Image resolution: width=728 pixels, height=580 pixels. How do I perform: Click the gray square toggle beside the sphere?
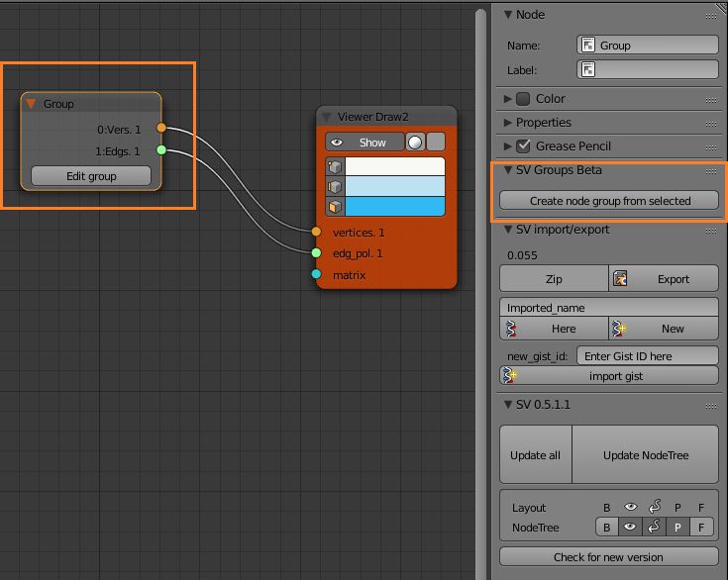(436, 142)
